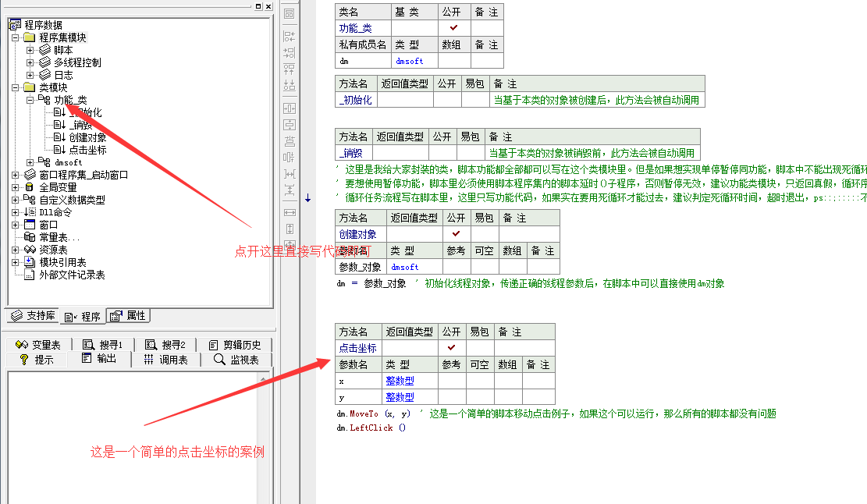
Task: Click the 创建对象 method name cell
Action: (x=361, y=234)
